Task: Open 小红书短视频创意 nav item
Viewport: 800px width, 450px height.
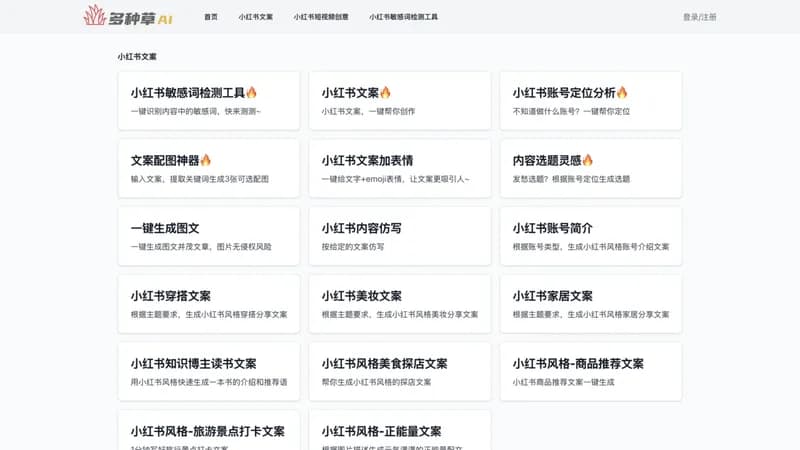Action: coord(321,17)
